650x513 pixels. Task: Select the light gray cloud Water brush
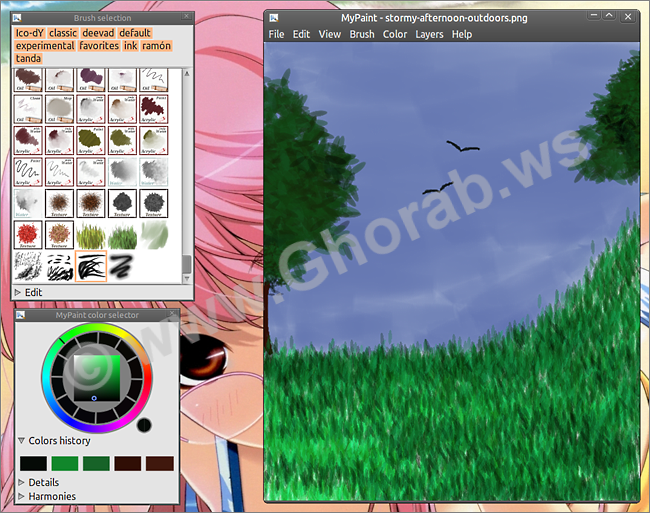coord(28,203)
